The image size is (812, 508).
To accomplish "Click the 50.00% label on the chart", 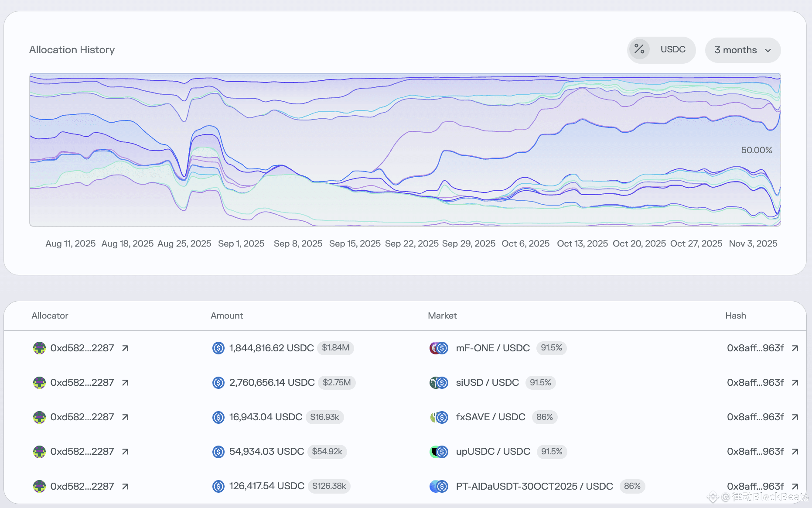I will click(x=757, y=150).
